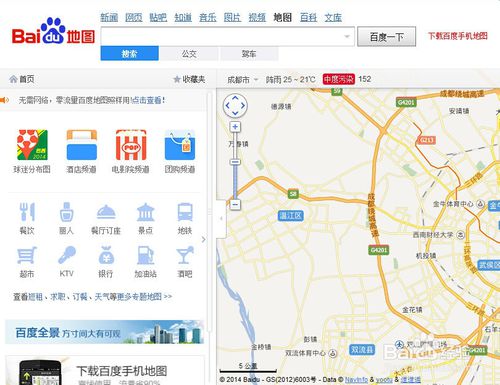Open the search box suggestion dropdown arrow
Viewport: 500px width, 385px height.
347,36
